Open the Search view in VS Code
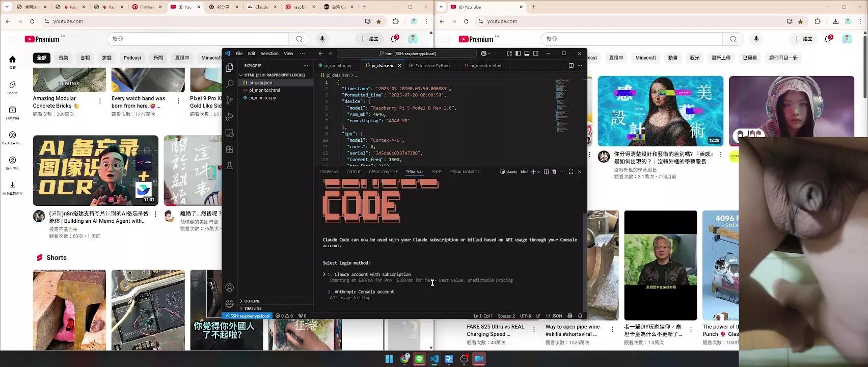 [x=230, y=84]
